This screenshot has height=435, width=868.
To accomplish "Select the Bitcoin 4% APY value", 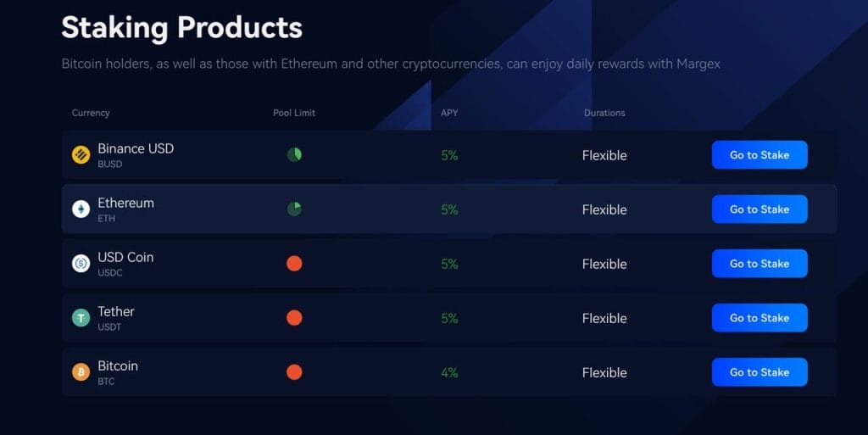I will tap(449, 372).
